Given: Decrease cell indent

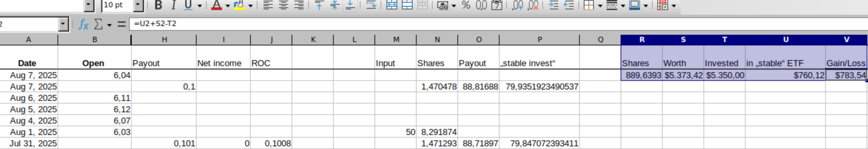Looking at the screenshot, I should 569,5.
